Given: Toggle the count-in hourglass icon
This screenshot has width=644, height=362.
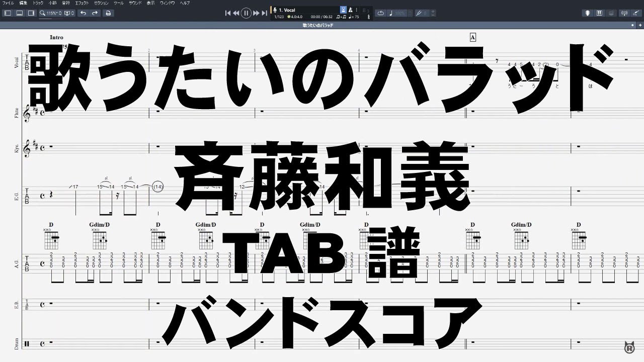Looking at the screenshot, I should (343, 10).
